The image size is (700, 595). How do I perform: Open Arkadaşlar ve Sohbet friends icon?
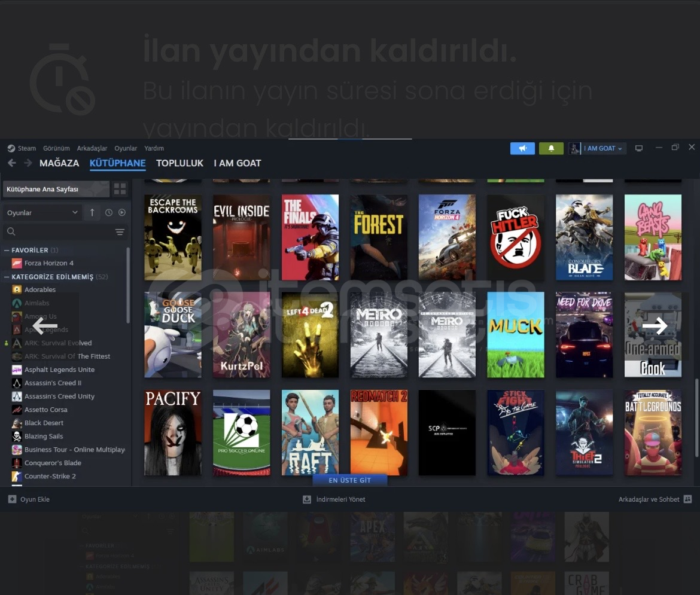click(x=687, y=499)
